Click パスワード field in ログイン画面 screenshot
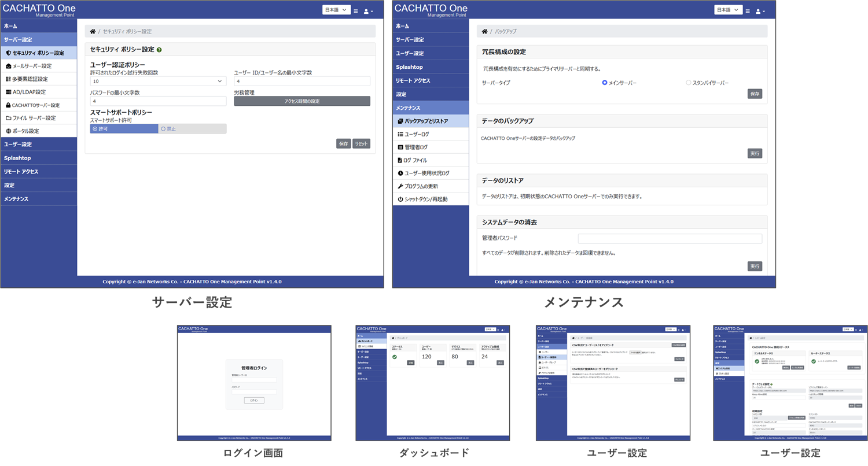Viewport: 868px width, 466px height. point(254,391)
